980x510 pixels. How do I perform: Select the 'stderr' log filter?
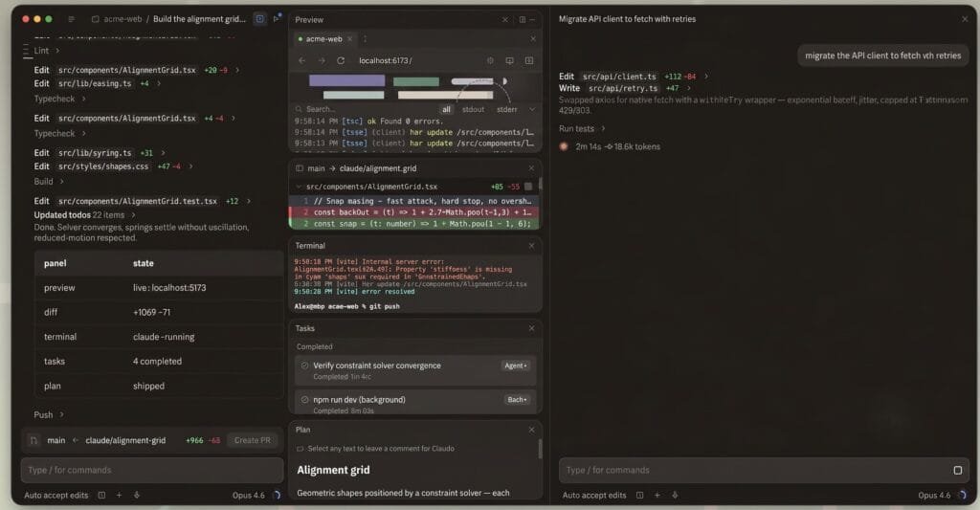pos(507,109)
